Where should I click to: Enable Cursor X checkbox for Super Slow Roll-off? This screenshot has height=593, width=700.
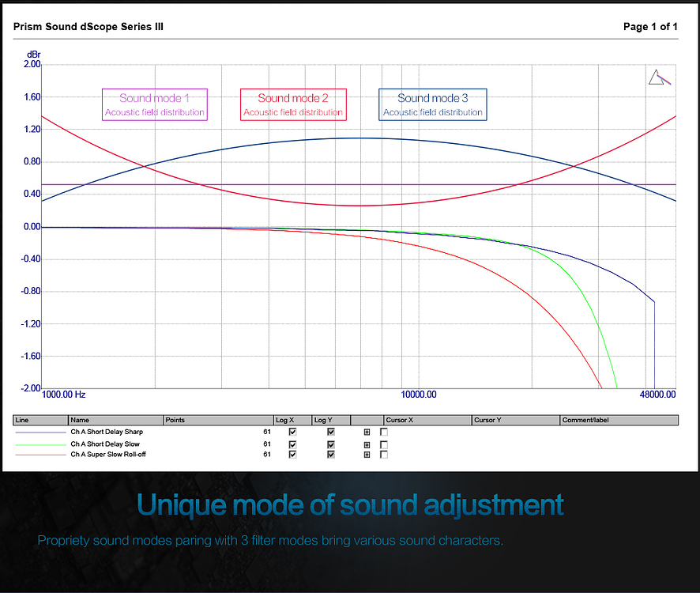(x=384, y=455)
